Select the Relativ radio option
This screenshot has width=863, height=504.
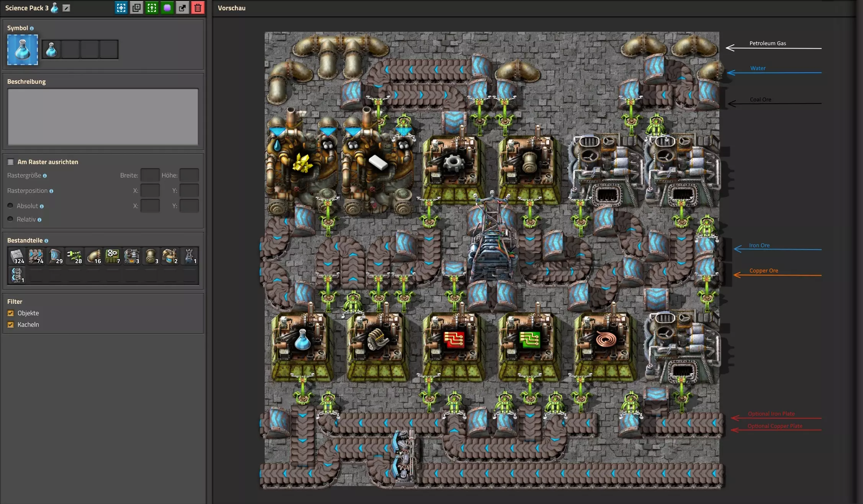(x=10, y=219)
